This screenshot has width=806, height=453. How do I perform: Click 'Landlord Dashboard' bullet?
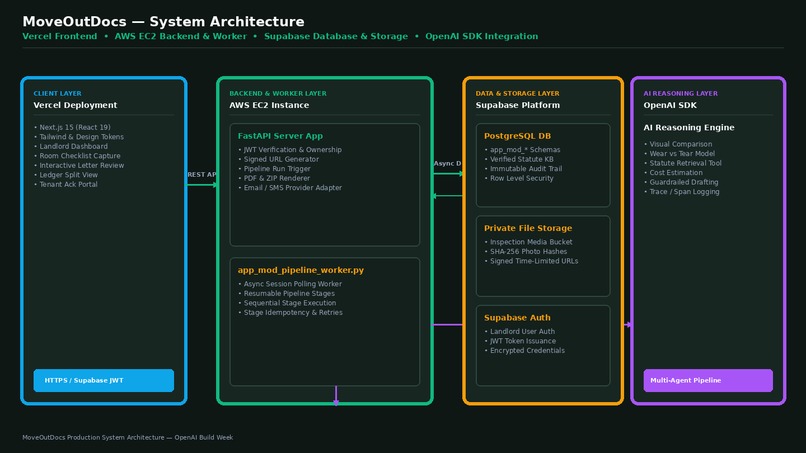[x=71, y=147]
